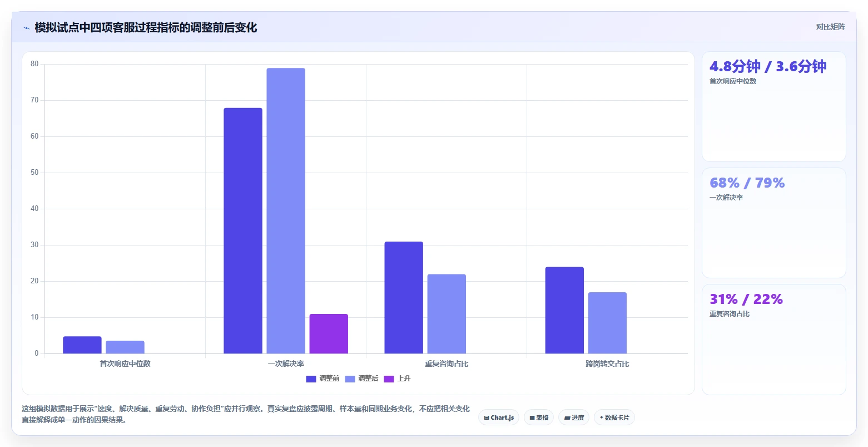Click the 一次解决率 调整前 bar
The image size is (868, 447).
coord(243,230)
